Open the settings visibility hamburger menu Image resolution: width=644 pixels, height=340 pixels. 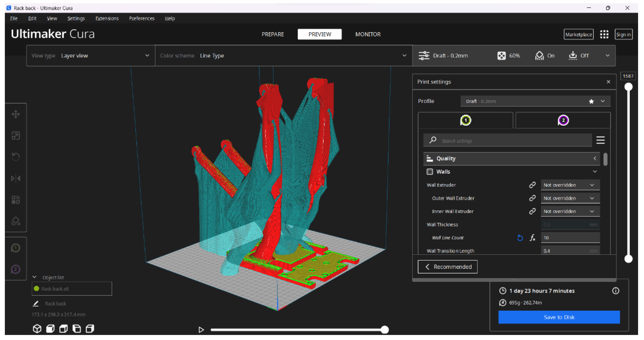pos(600,140)
